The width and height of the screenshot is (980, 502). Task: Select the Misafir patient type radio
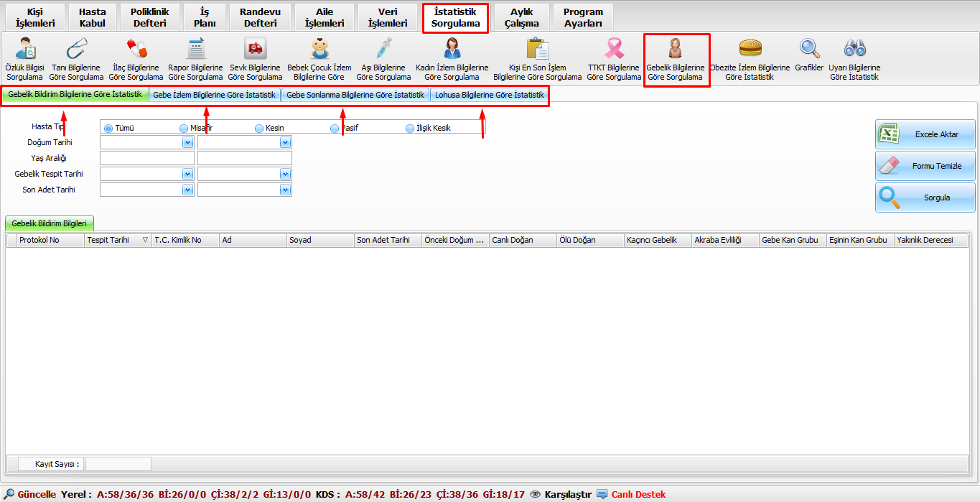point(184,129)
